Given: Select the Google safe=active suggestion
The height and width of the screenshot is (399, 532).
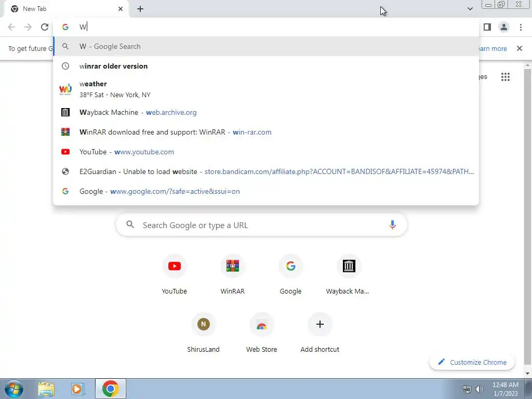Looking at the screenshot, I should (x=266, y=191).
